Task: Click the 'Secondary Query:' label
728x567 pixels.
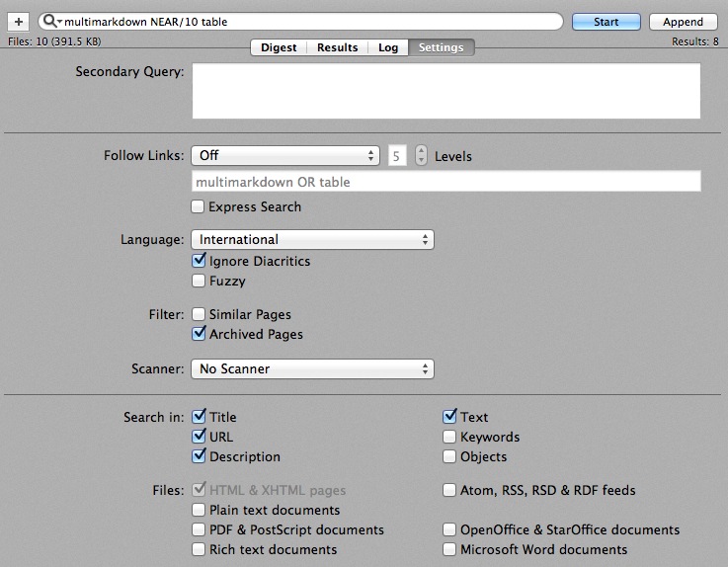Action: coord(129,71)
